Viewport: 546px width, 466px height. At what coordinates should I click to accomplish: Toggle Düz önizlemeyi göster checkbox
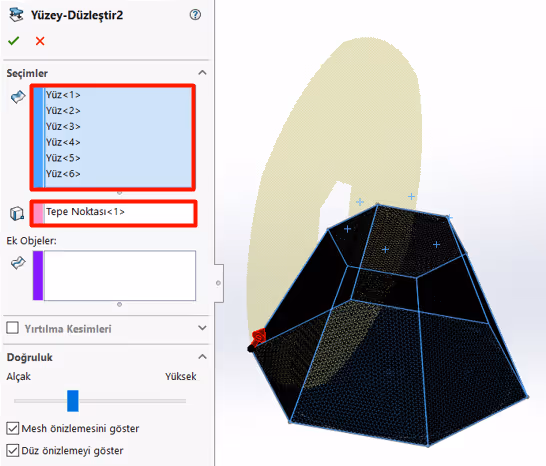pyautogui.click(x=13, y=450)
